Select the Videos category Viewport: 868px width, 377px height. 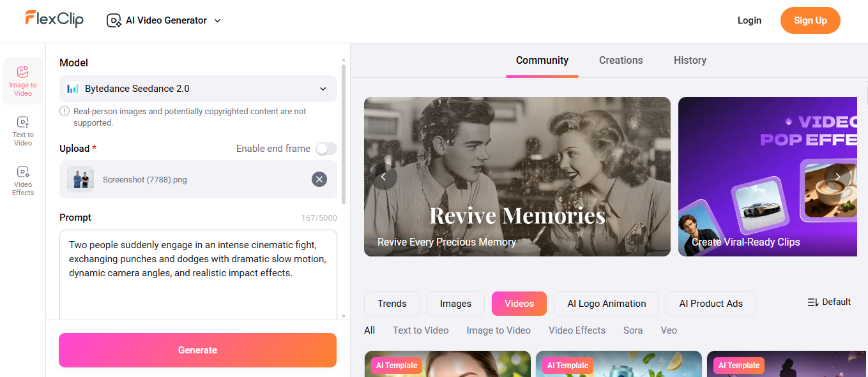tap(519, 304)
